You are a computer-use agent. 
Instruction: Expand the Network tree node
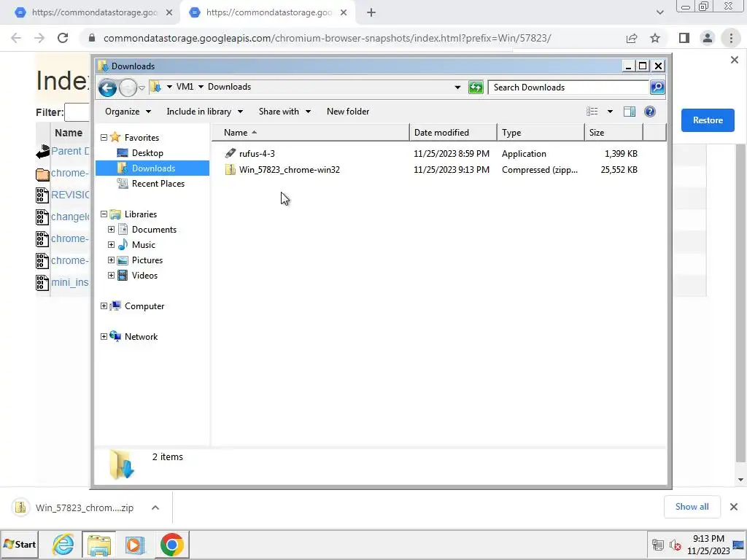(x=104, y=337)
